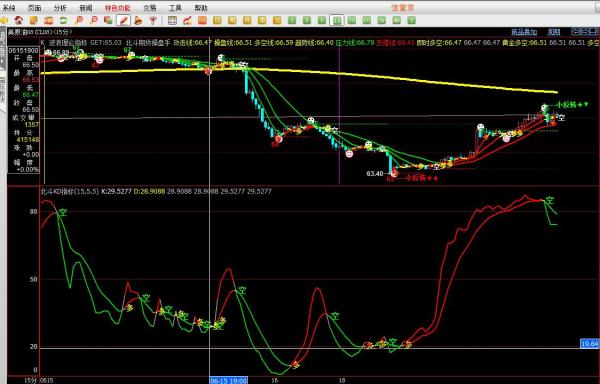The image size is (600, 384).
Task: Click the 周期 link at chart top right
Action: [554, 32]
